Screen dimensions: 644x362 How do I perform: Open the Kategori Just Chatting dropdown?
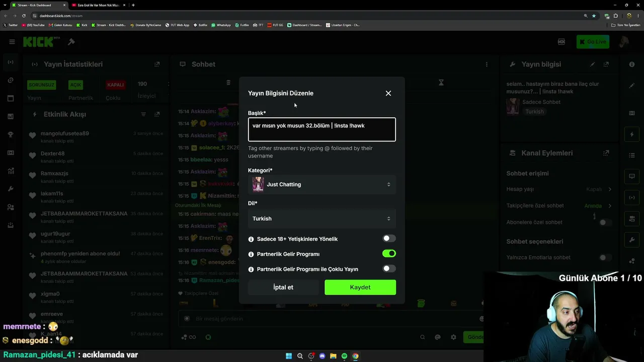click(x=322, y=185)
